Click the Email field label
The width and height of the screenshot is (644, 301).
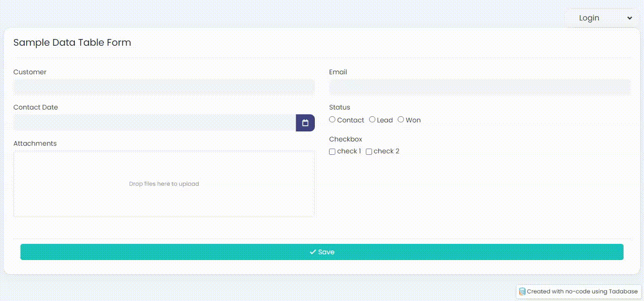[338, 72]
